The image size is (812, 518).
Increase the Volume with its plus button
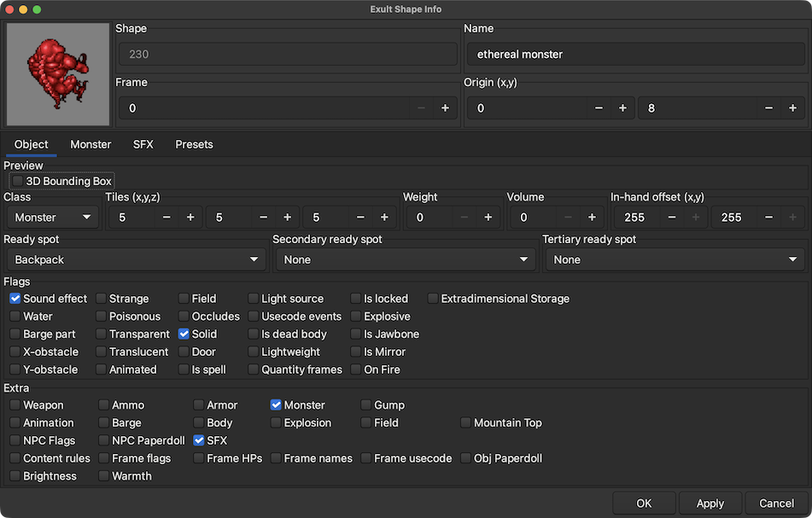coord(592,218)
